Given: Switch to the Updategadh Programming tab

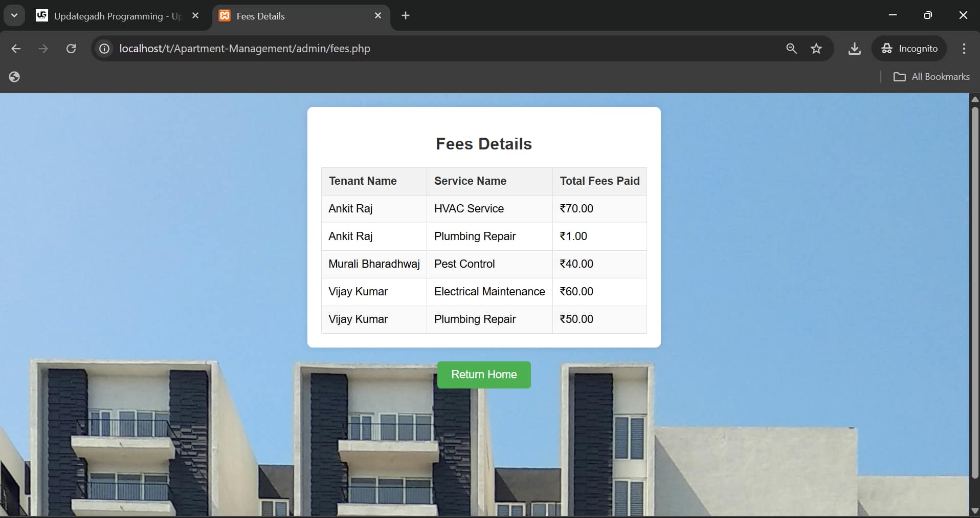Looking at the screenshot, I should pyautogui.click(x=113, y=16).
